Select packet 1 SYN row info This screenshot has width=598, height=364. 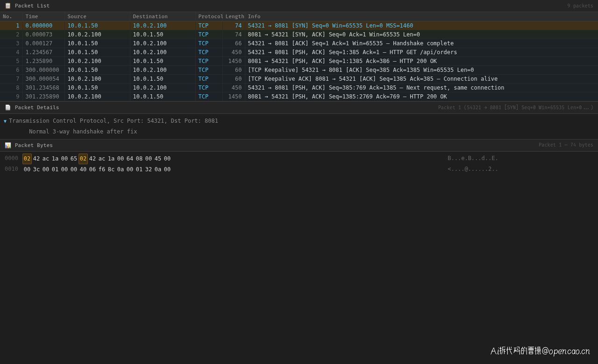[x=330, y=26]
